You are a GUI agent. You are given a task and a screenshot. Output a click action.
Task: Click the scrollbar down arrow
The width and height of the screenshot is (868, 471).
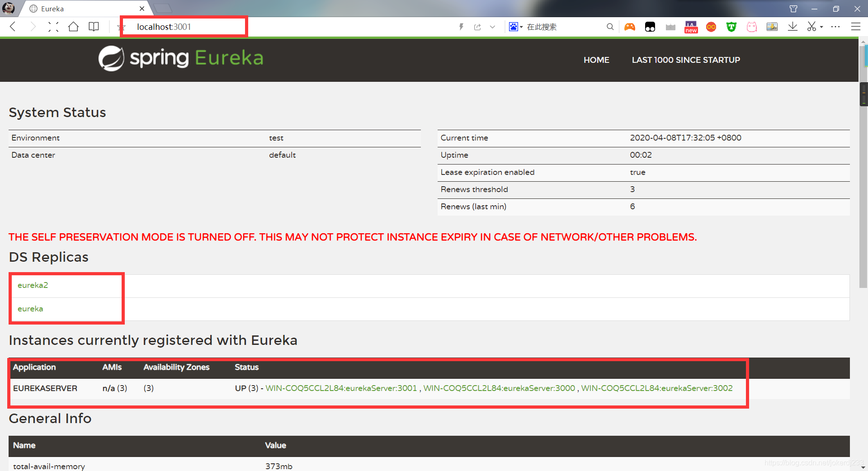(863, 467)
